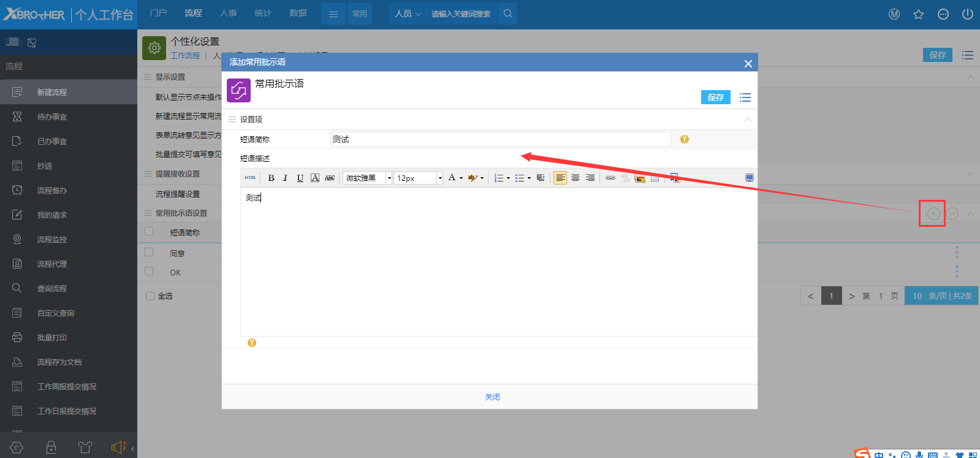This screenshot has width=980, height=458.
Task: Enable the 全选 checkbox
Action: pyautogui.click(x=150, y=296)
